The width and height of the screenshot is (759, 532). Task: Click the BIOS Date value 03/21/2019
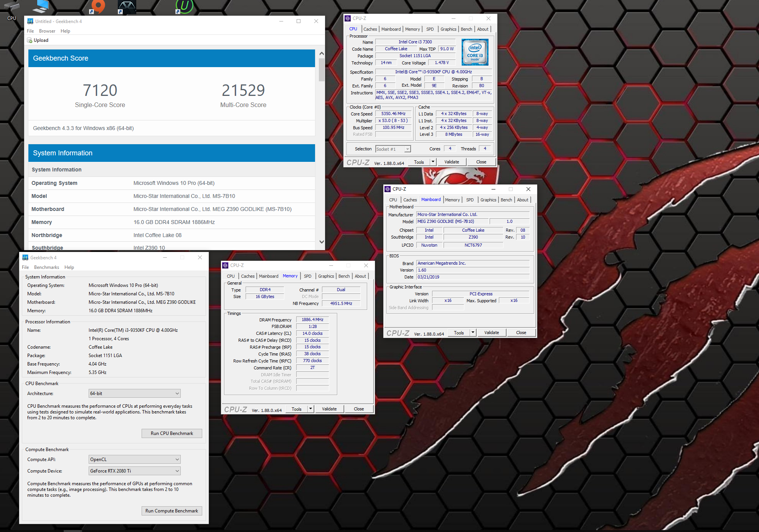(473, 277)
